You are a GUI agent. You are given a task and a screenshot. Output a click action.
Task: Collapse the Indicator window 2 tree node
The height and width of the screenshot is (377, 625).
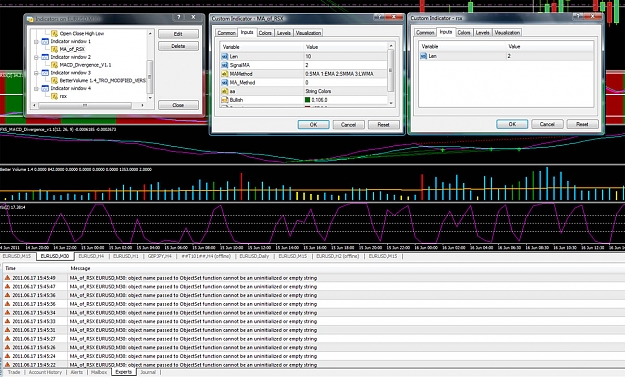[36, 57]
